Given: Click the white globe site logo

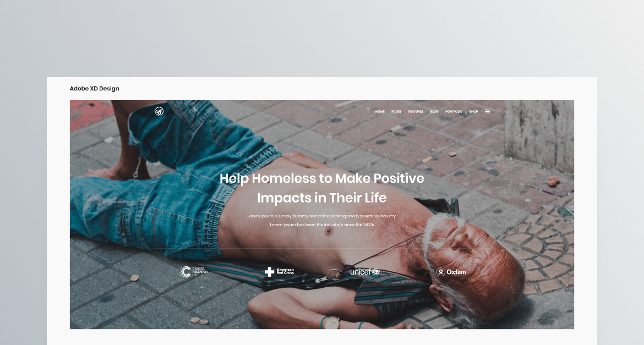Looking at the screenshot, I should click(x=159, y=111).
